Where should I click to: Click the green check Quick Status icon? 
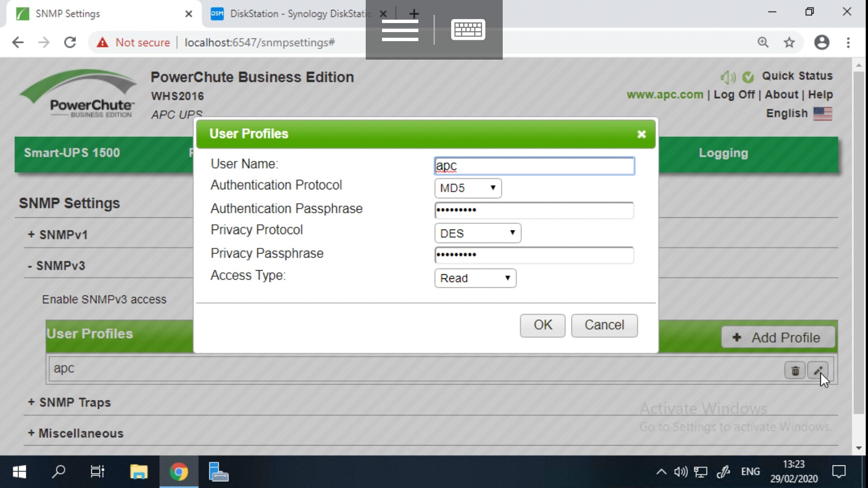tap(748, 77)
